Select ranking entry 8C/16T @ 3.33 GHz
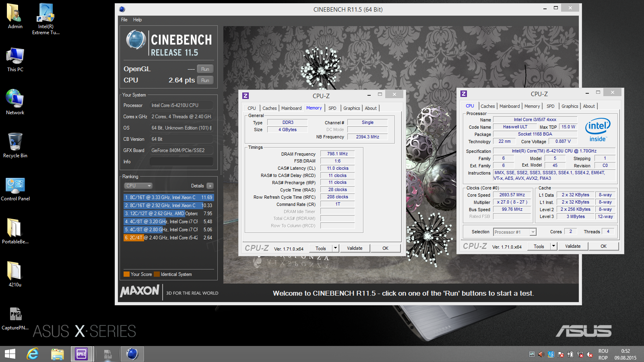 [169, 197]
